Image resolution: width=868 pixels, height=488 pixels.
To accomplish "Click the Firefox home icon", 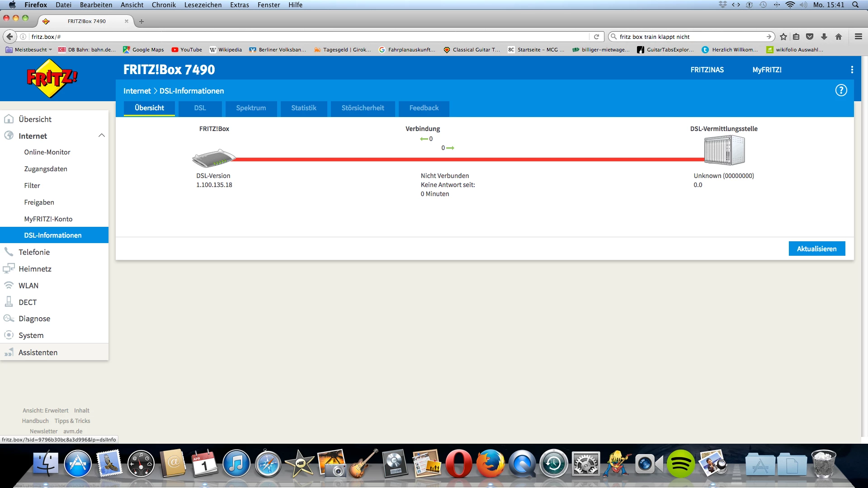I will click(839, 37).
